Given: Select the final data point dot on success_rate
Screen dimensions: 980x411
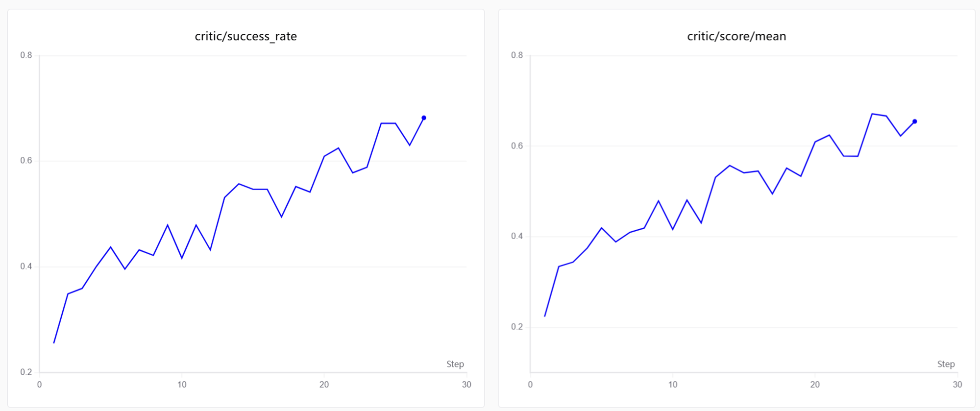Looking at the screenshot, I should (x=424, y=118).
